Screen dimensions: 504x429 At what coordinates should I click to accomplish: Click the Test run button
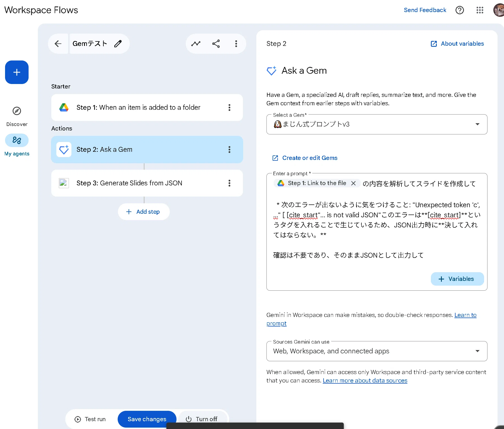point(90,419)
